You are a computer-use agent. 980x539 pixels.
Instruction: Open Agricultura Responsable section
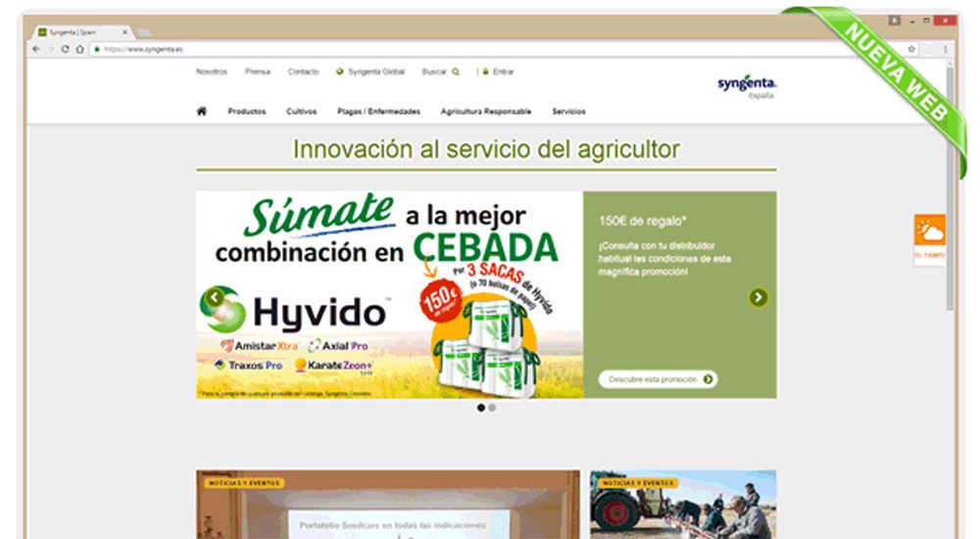coord(486,112)
